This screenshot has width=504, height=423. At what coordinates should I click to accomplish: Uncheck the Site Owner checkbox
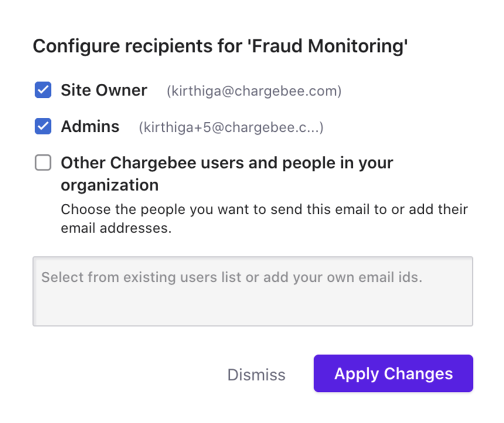43,90
